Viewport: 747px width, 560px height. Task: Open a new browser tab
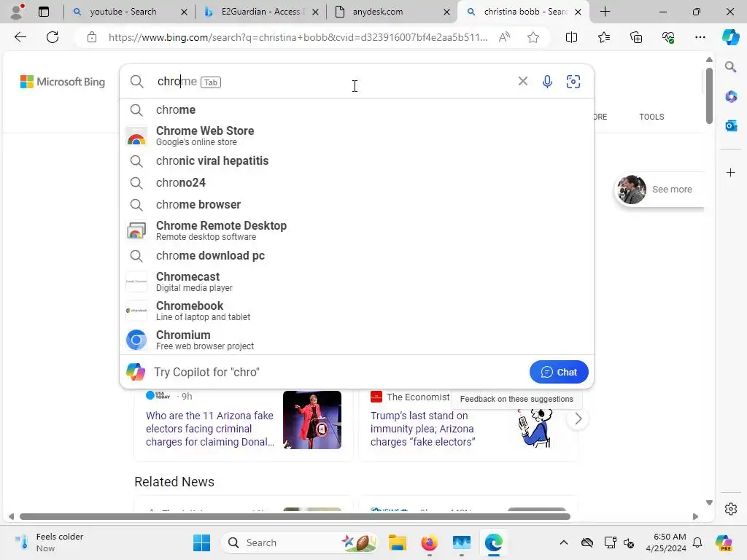tap(605, 12)
